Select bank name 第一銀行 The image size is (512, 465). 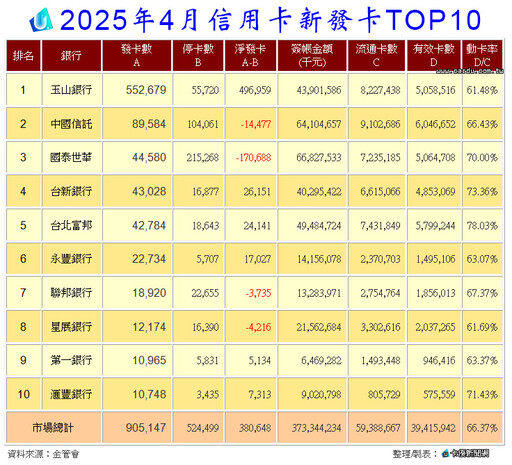(71, 360)
